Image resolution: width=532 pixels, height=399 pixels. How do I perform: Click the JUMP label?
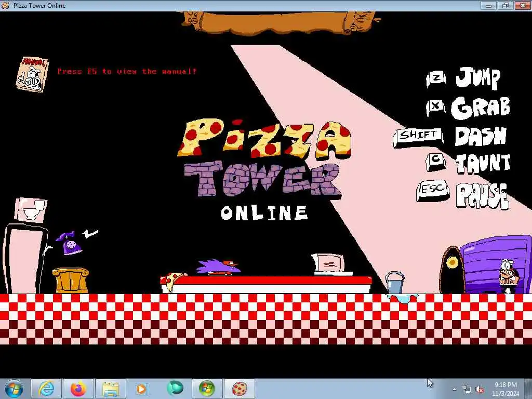(x=477, y=78)
